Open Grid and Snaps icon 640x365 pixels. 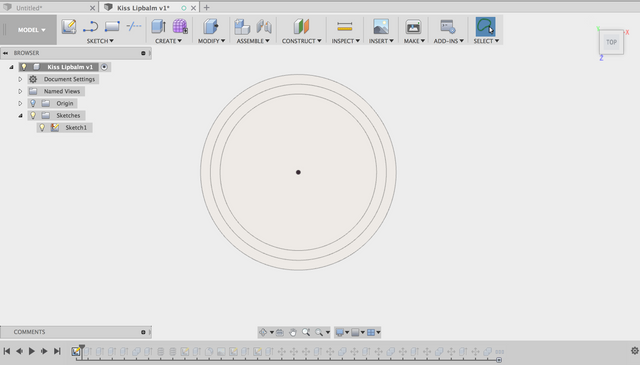click(355, 332)
